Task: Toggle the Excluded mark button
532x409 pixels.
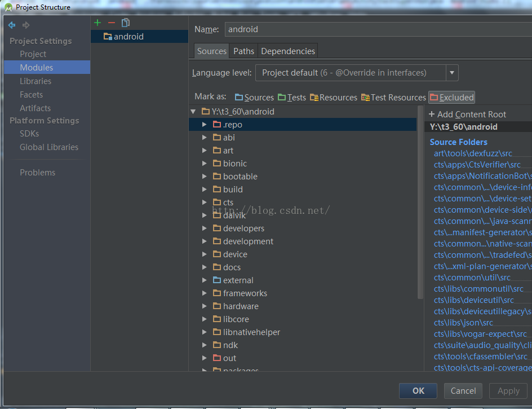Action: click(452, 98)
